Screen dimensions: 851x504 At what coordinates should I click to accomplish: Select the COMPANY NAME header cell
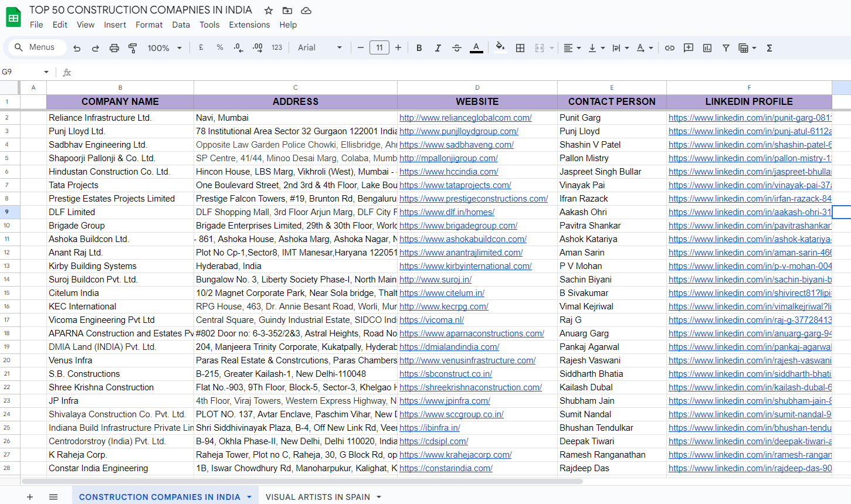pos(120,101)
